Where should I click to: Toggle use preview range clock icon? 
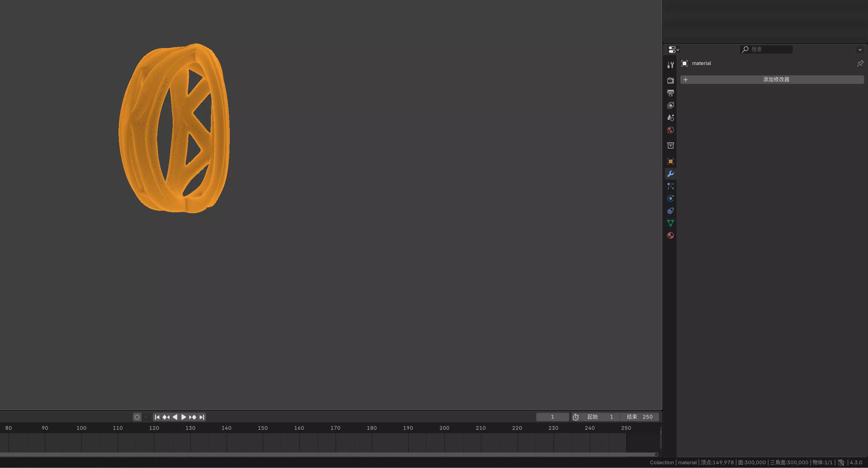click(x=575, y=417)
